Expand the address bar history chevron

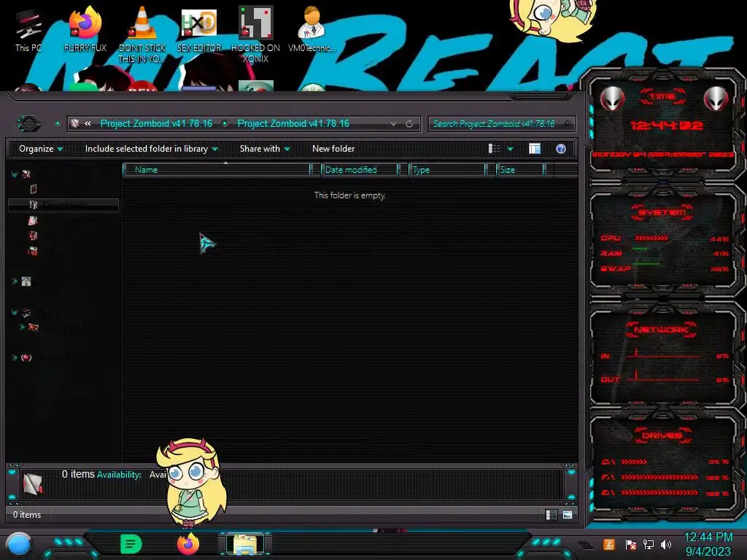coord(393,124)
